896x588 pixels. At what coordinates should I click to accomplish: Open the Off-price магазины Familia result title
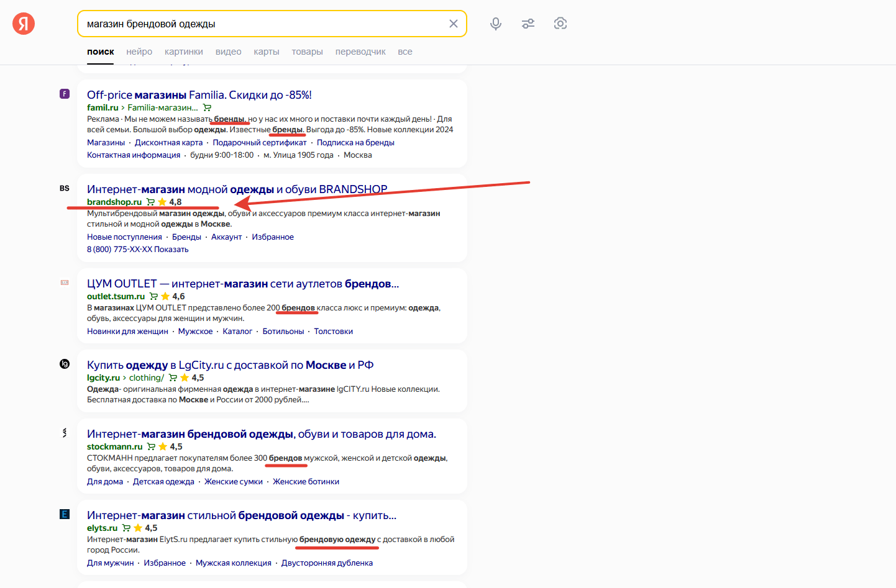click(x=199, y=95)
